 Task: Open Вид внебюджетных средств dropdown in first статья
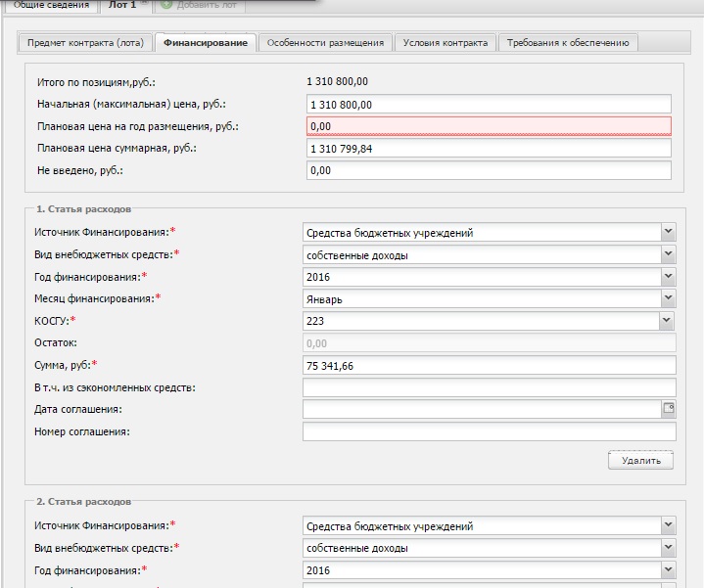pyautogui.click(x=668, y=254)
